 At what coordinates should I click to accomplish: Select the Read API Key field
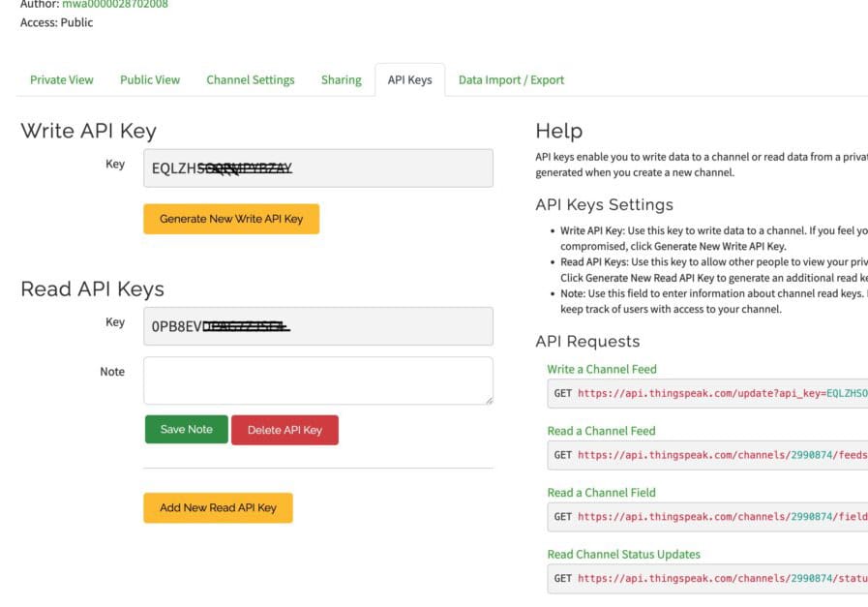[x=317, y=325]
